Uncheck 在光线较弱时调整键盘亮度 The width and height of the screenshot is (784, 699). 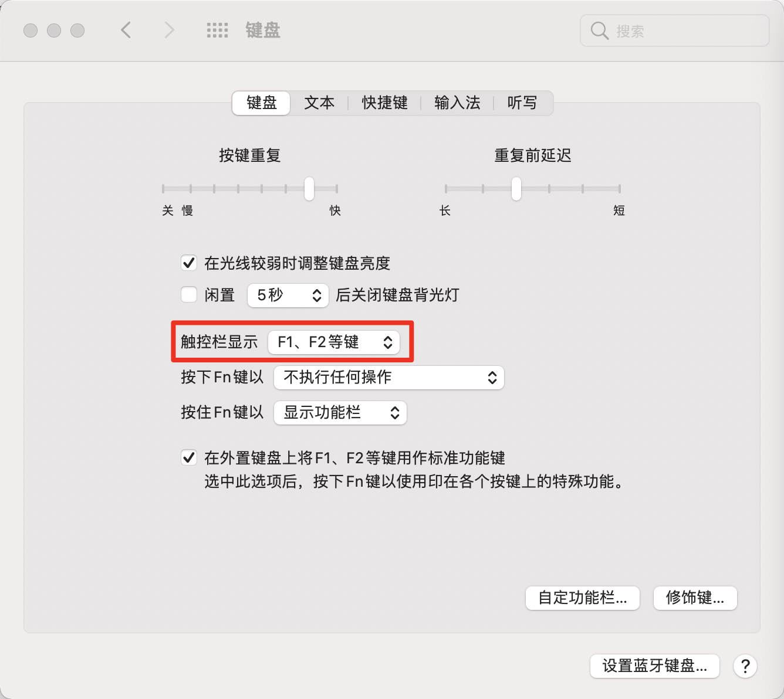[189, 263]
